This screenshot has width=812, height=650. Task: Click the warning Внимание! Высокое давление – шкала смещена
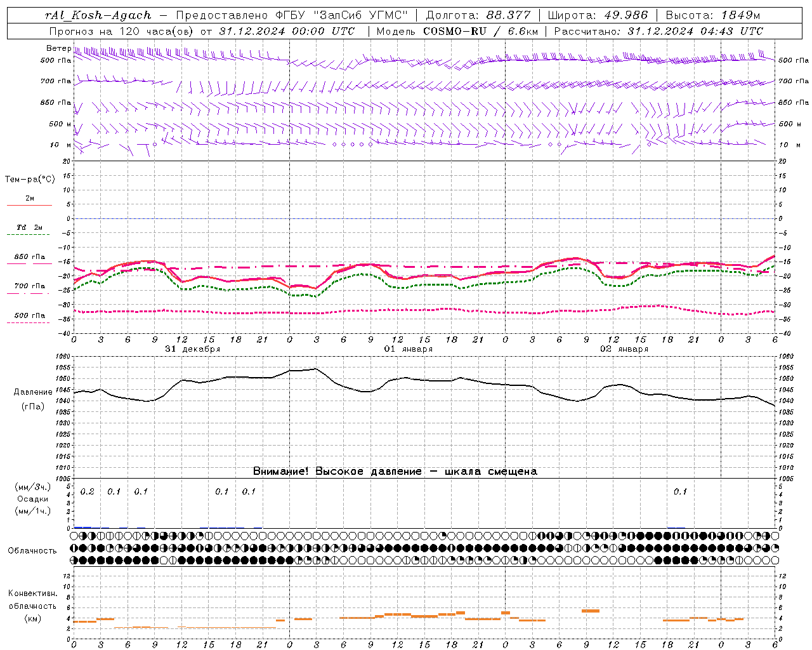tap(395, 472)
